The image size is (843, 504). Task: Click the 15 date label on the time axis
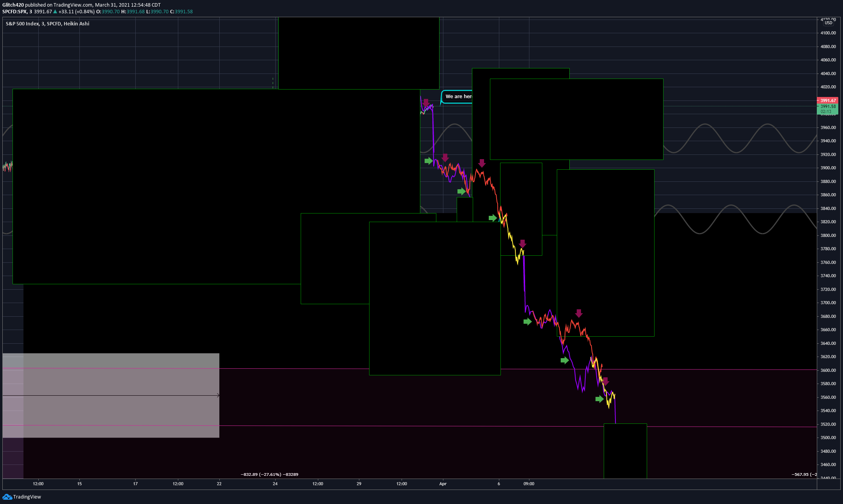79,484
